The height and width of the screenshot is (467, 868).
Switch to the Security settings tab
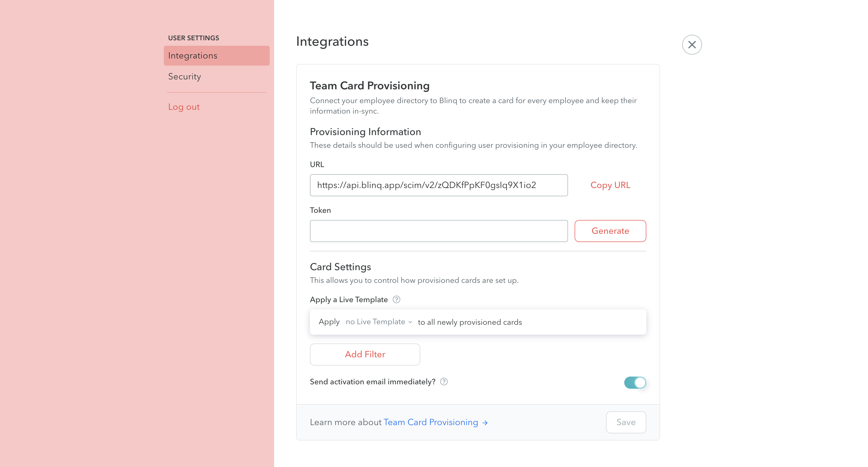tap(185, 76)
